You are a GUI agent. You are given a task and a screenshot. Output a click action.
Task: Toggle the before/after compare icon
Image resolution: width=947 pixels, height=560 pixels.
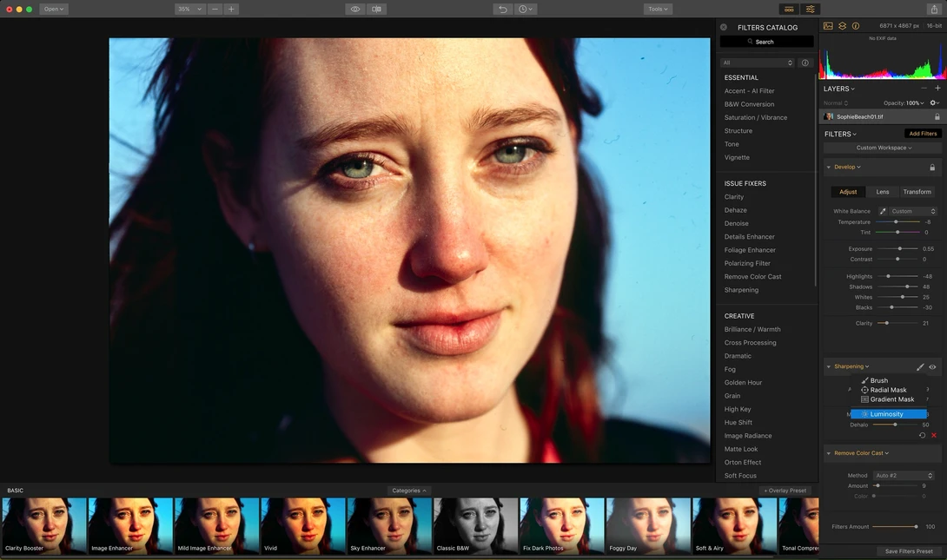[x=376, y=9]
